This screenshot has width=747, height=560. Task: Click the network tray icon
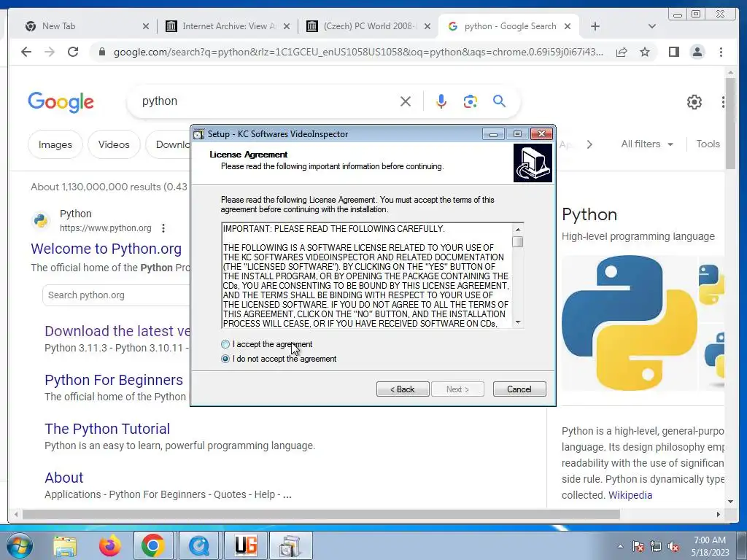[x=656, y=546]
